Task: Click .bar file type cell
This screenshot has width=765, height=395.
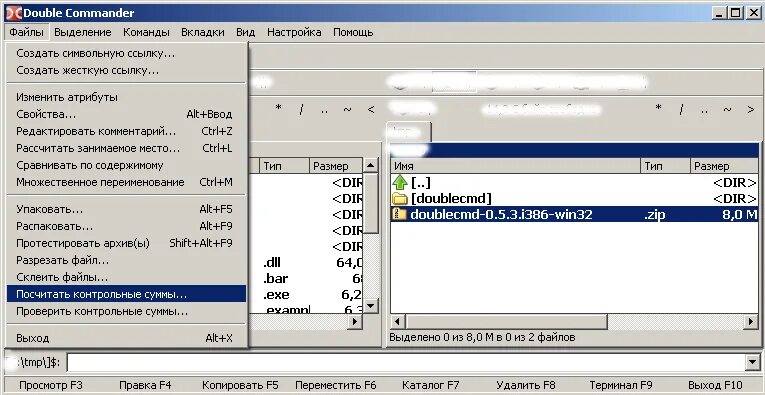Action: tap(276, 279)
